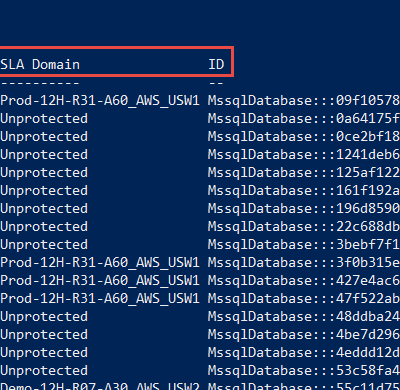
Task: Click the ID MssqlDatabase:::161f192a
Action: 304,190
